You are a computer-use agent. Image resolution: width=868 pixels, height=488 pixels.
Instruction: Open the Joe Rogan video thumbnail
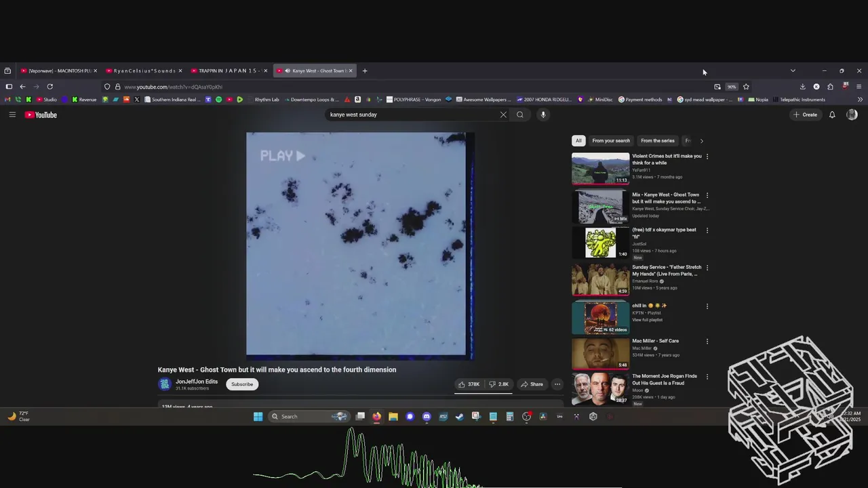pos(601,389)
